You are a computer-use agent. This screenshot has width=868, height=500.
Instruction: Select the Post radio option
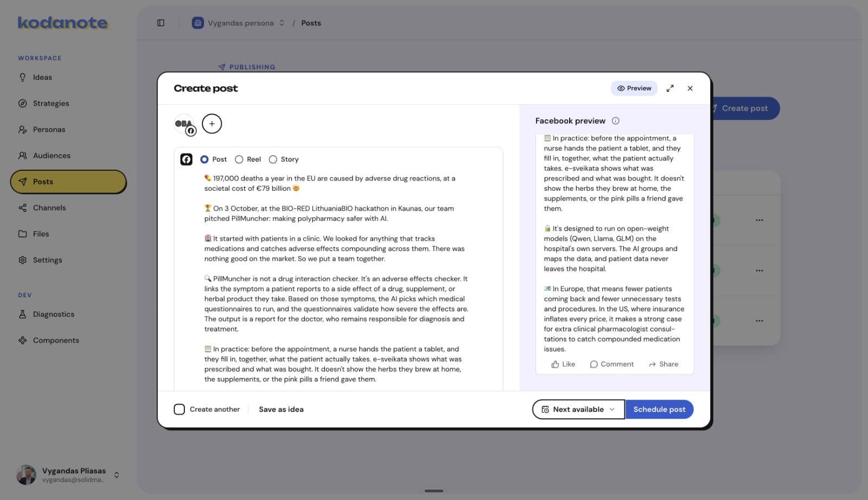click(x=204, y=159)
